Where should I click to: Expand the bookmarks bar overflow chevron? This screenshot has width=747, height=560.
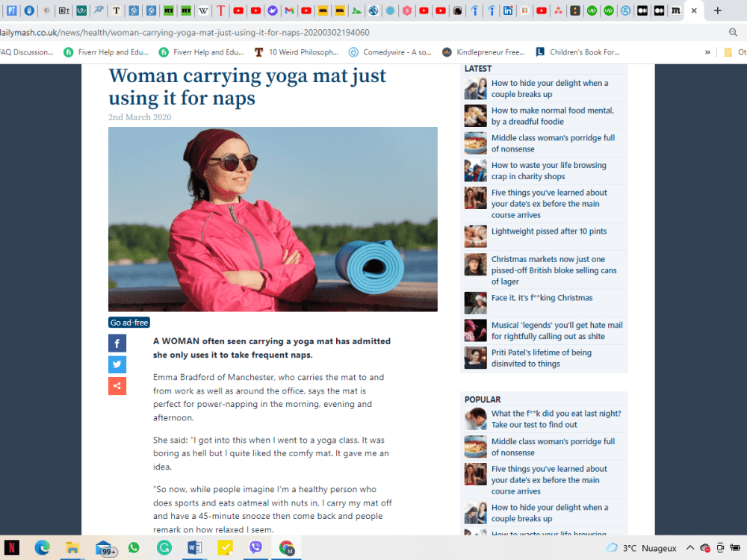[x=707, y=52]
